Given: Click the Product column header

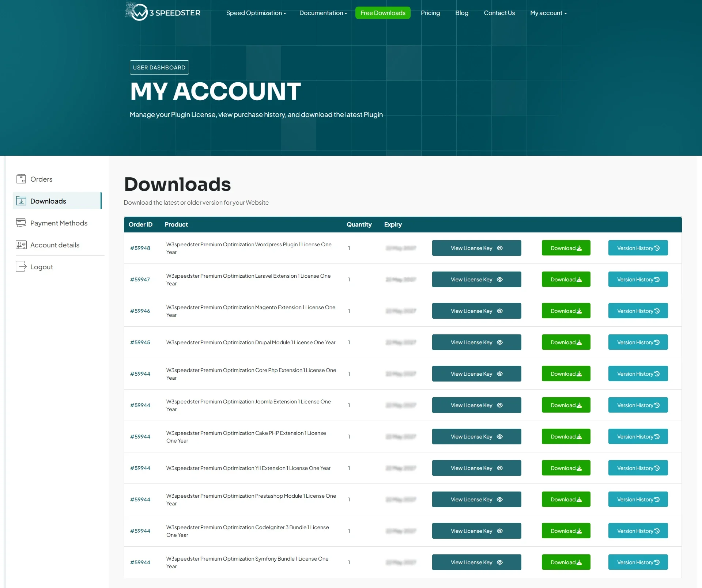Looking at the screenshot, I should pos(176,224).
